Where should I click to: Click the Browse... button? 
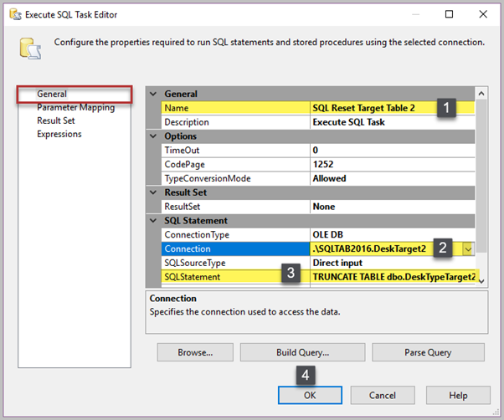click(195, 352)
